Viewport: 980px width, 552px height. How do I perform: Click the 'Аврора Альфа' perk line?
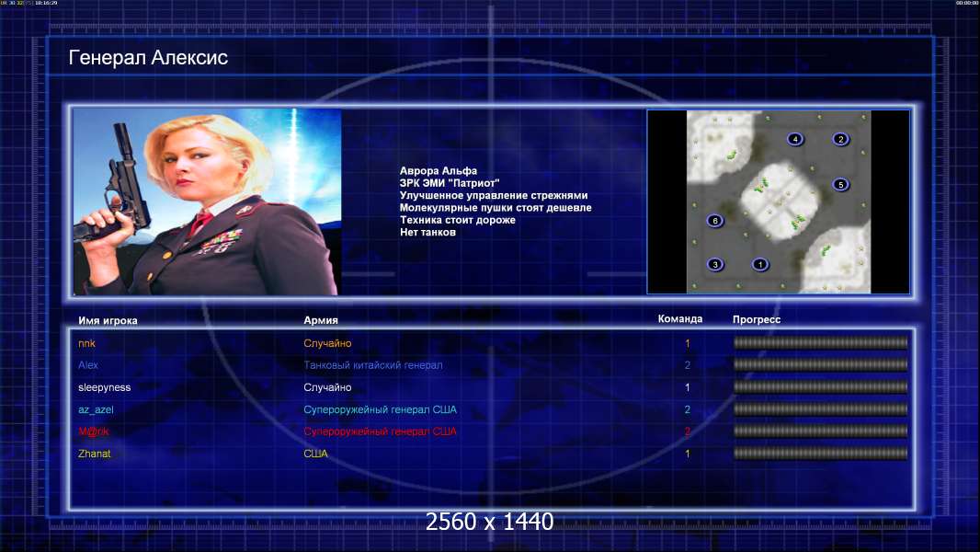tap(439, 171)
